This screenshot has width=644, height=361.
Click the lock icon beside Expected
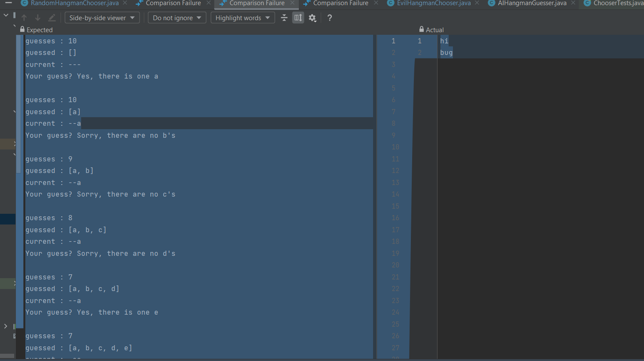[x=22, y=30]
